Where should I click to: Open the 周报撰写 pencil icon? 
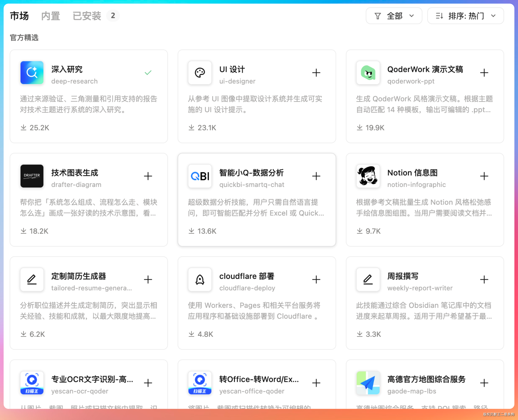click(x=368, y=279)
